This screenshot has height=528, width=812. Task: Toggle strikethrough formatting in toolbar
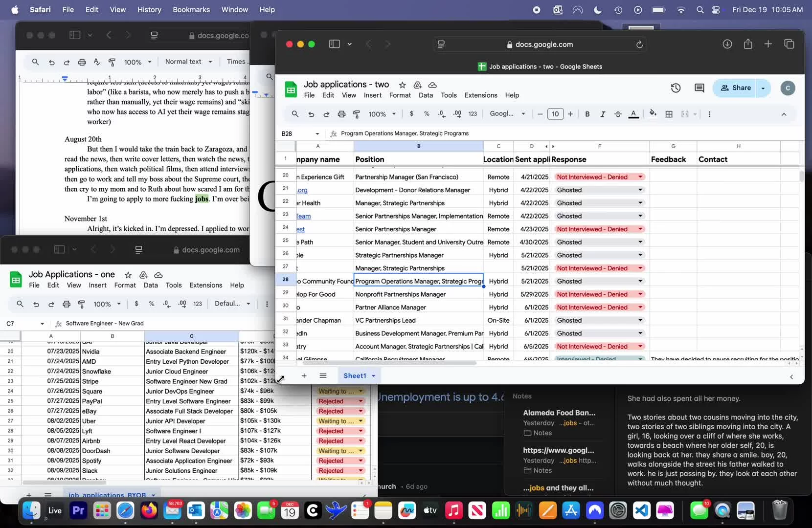tap(618, 114)
